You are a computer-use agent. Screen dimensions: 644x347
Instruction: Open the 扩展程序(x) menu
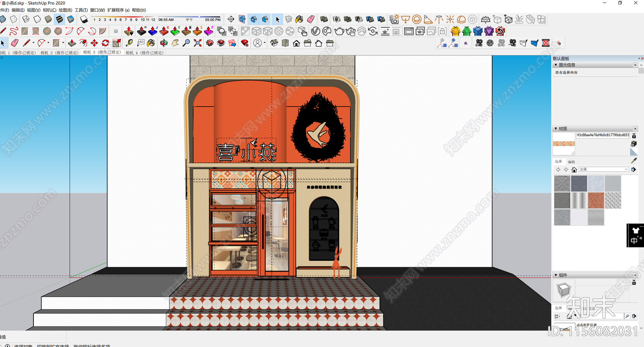(x=118, y=10)
